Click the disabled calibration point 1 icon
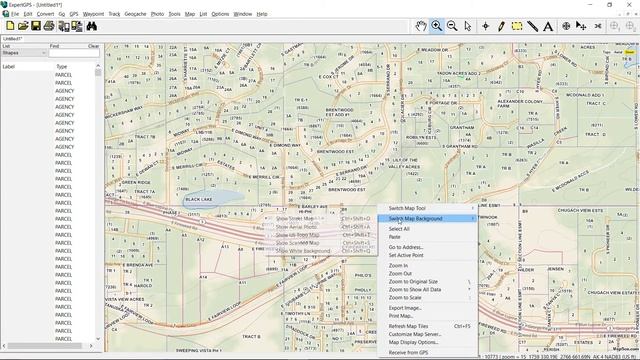640x360 pixels. point(614,26)
